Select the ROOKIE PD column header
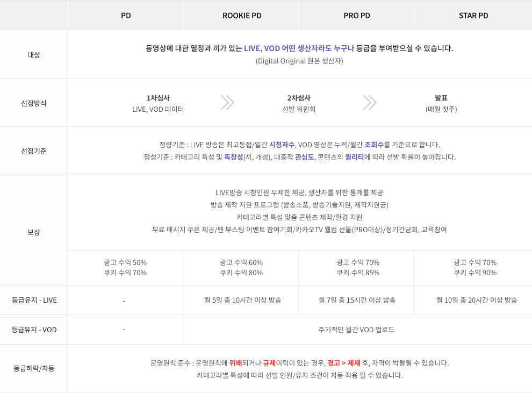This screenshot has height=393, width=532. 242,16
